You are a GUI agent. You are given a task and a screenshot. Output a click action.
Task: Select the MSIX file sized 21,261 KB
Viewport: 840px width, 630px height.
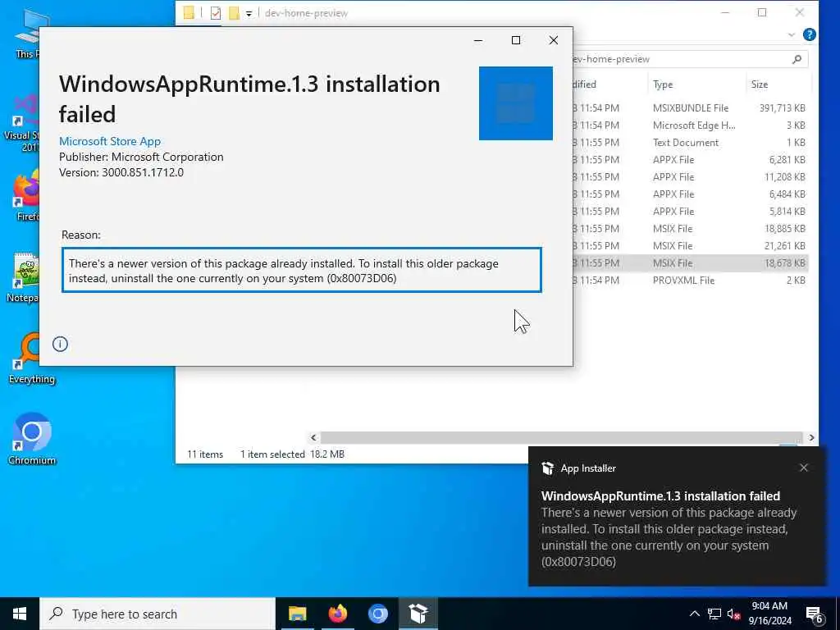690,246
